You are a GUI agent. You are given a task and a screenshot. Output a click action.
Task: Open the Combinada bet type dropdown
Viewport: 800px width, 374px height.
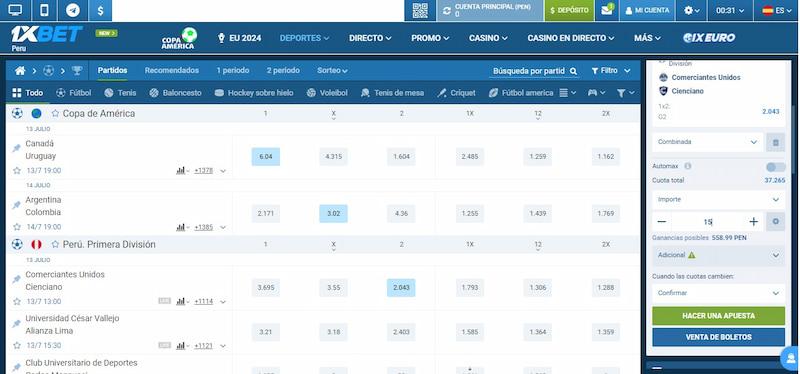pyautogui.click(x=708, y=142)
